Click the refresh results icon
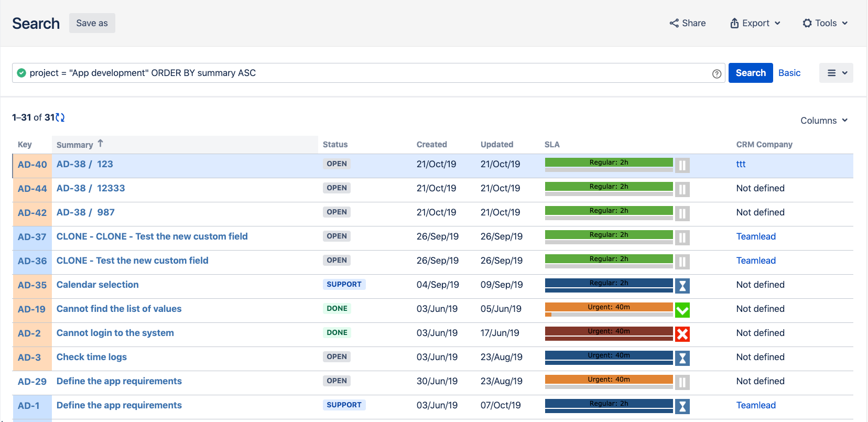The width and height of the screenshot is (868, 422). 60,117
